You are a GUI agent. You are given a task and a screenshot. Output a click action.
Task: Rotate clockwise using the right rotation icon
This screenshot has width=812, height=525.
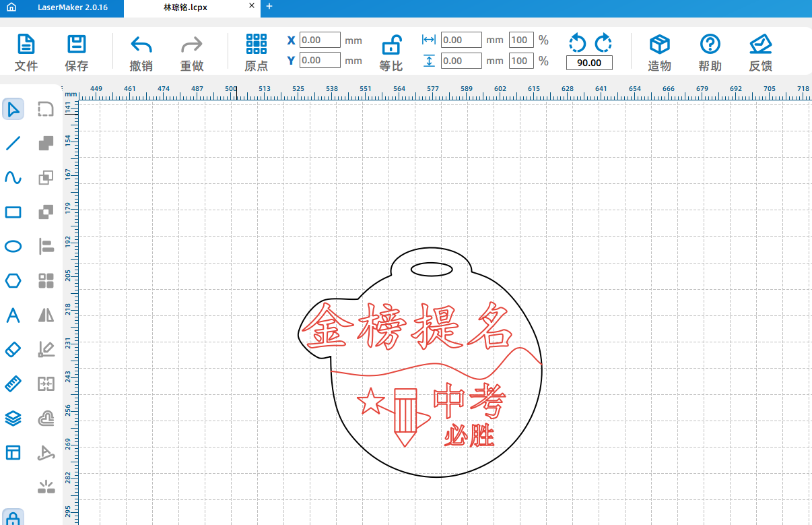click(603, 43)
